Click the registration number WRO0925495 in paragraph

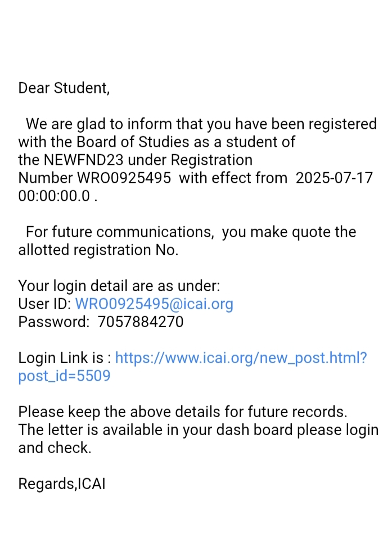tap(124, 178)
